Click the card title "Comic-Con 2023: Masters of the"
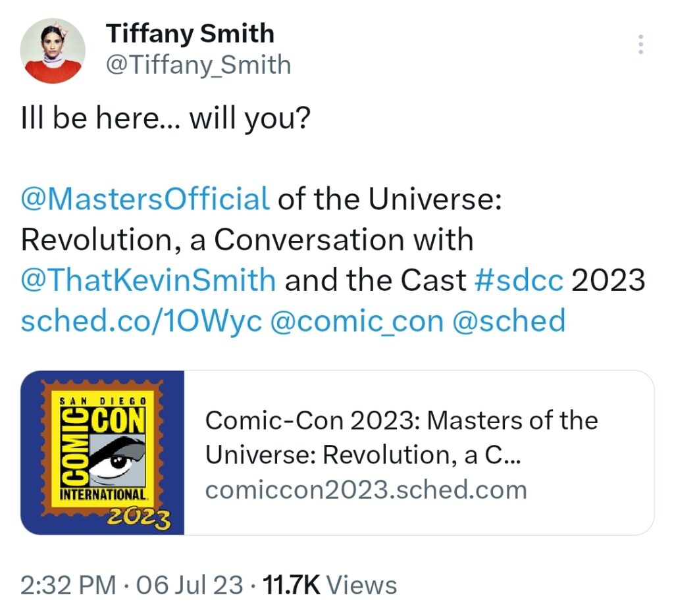 pyautogui.click(x=402, y=421)
